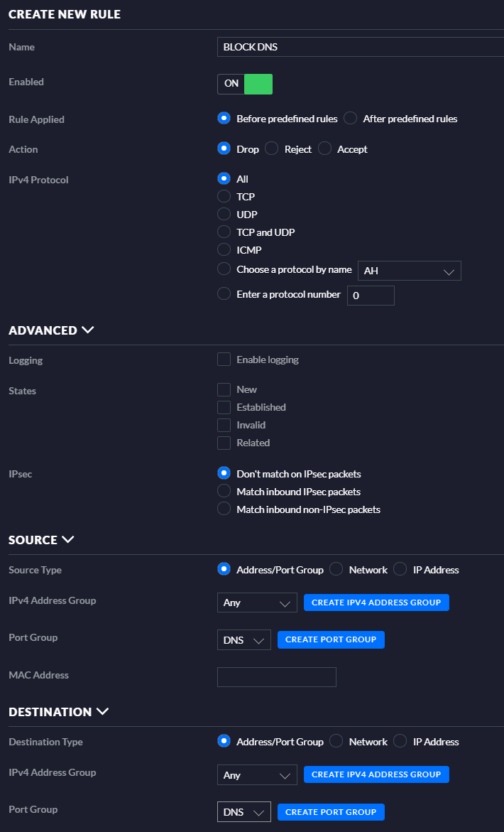Tick the Established state checkbox
Screen dimensions: 504x832
pos(224,407)
